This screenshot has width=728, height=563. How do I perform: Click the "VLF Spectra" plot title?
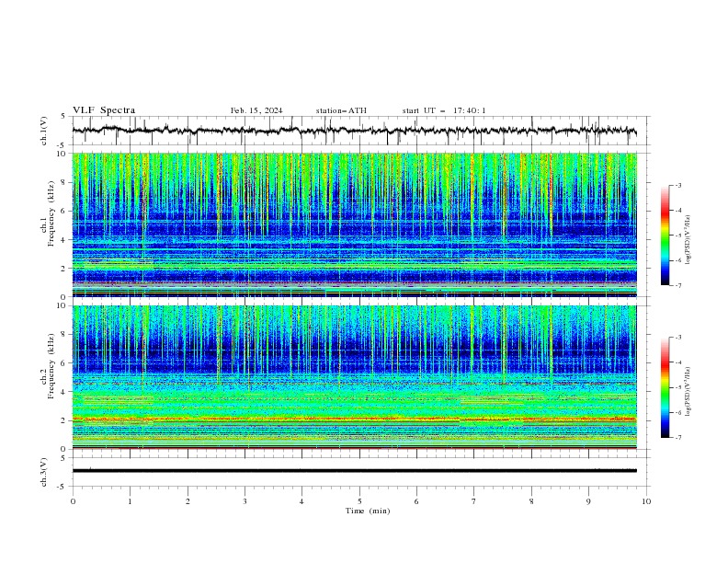click(104, 110)
